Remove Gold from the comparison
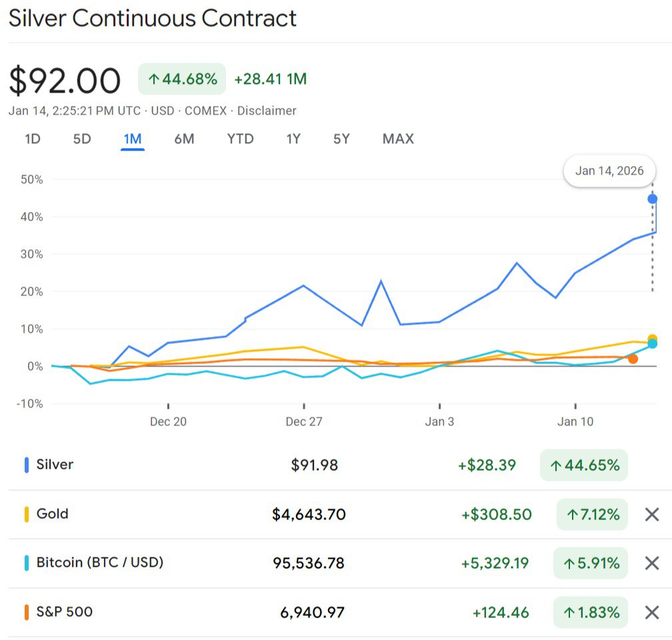The height and width of the screenshot is (640, 672). pos(651,514)
